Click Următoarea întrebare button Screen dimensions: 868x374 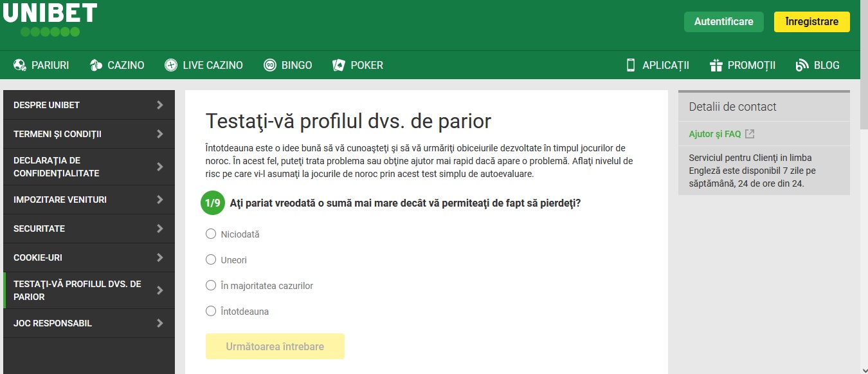pyautogui.click(x=275, y=346)
